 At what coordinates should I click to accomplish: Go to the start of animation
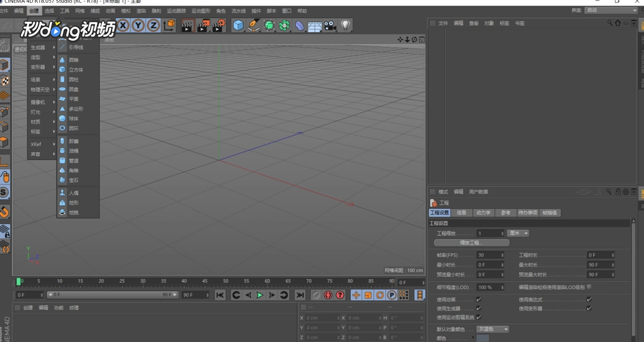[220, 295]
